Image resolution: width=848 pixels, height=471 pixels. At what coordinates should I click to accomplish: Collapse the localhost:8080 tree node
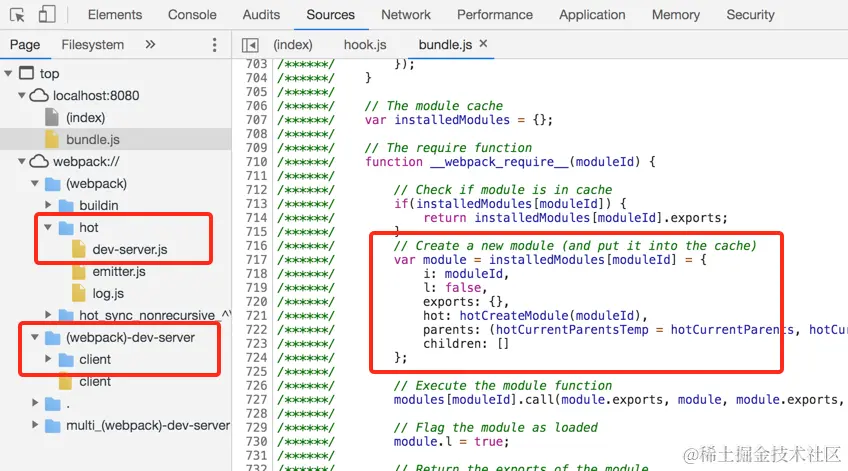pyautogui.click(x=22, y=95)
